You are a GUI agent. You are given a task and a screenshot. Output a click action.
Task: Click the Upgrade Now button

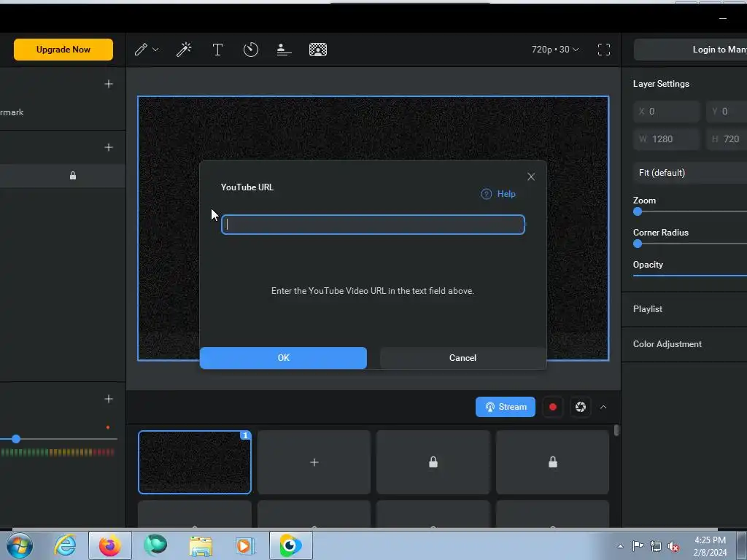(x=63, y=50)
